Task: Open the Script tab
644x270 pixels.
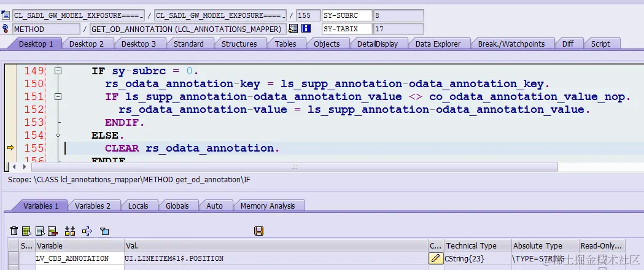Action: (600, 44)
